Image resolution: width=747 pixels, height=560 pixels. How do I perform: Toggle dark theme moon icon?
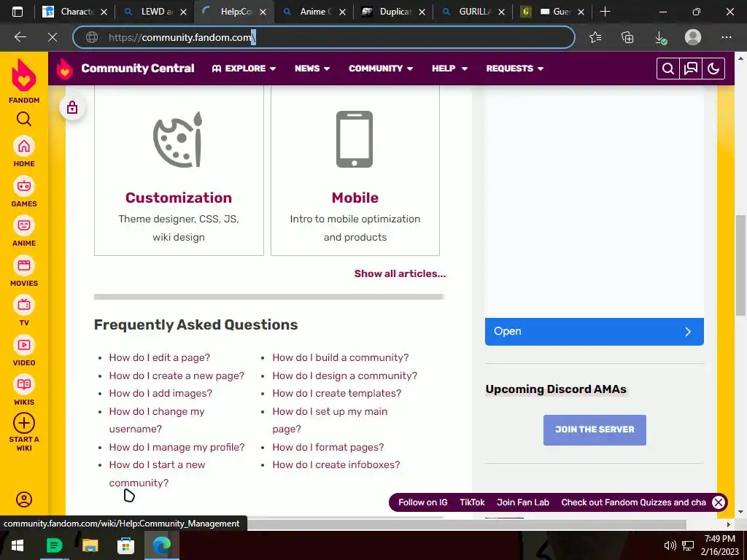[x=713, y=69]
